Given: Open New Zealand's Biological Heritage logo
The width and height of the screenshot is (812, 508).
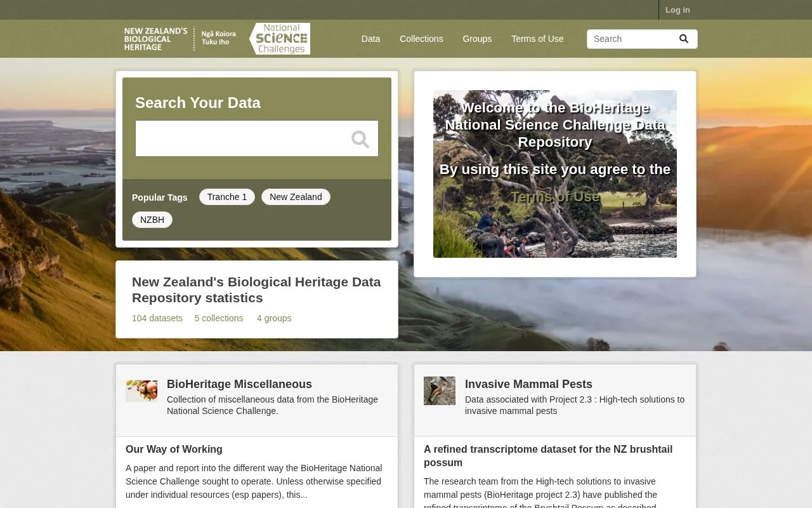Looking at the screenshot, I should click(x=180, y=39).
